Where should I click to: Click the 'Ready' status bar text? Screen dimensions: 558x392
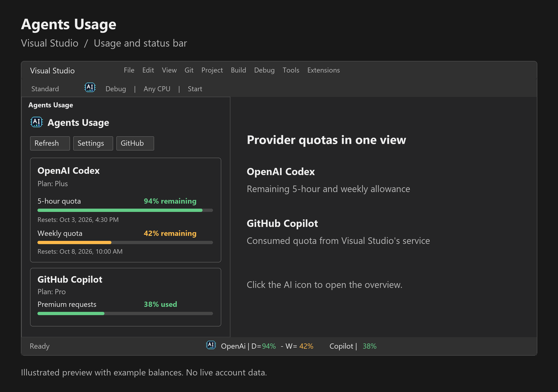[x=40, y=346]
